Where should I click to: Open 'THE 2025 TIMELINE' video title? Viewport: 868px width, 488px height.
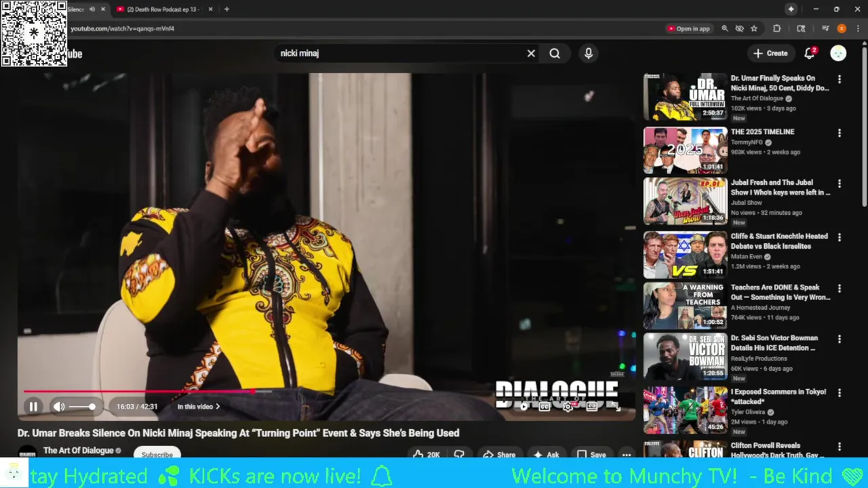(x=762, y=132)
